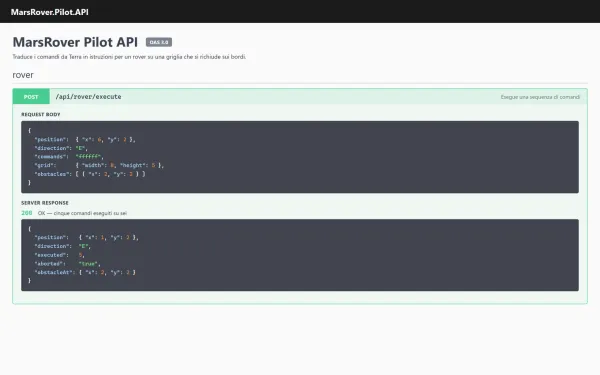Screen dimensions: 600x375
Task: Click the "grid" width/height line
Action: pos(99,165)
